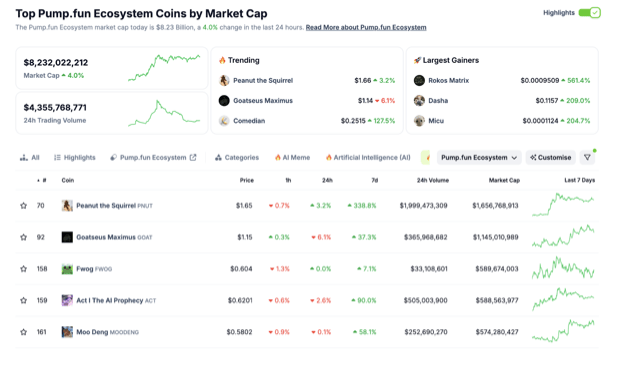Star Peanut the Squirrel as favorite
Screen dimensions: 630x368
tap(23, 206)
